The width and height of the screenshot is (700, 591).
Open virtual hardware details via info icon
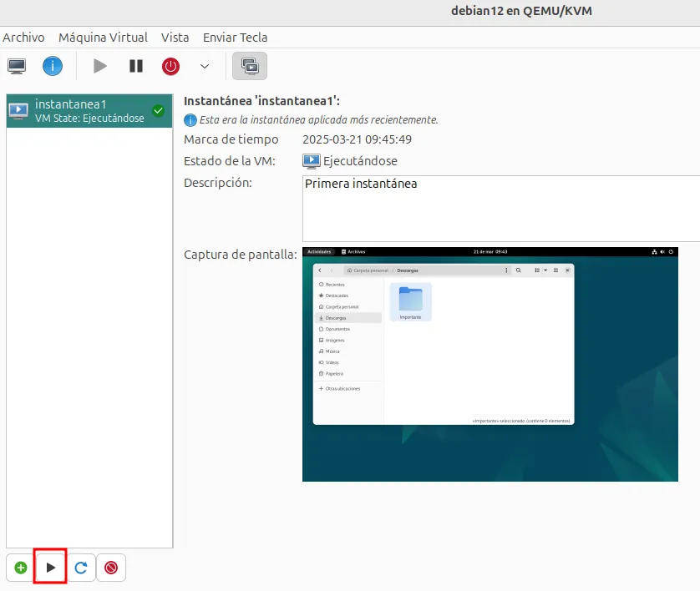coord(53,66)
